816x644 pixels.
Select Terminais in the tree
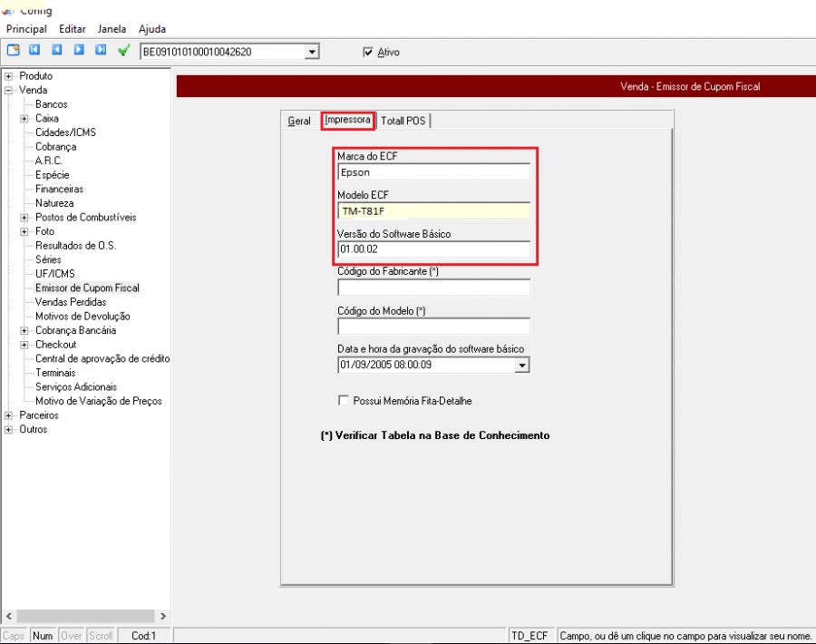pyautogui.click(x=55, y=373)
